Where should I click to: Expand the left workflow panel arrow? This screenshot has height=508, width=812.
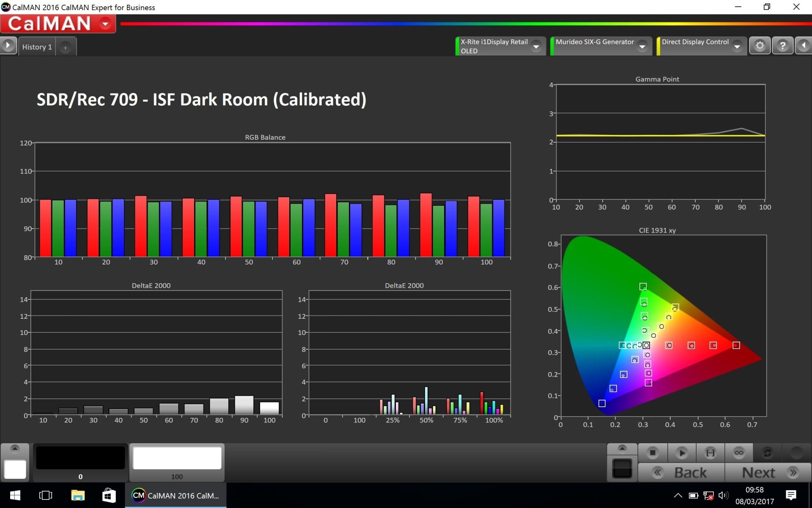coord(8,45)
